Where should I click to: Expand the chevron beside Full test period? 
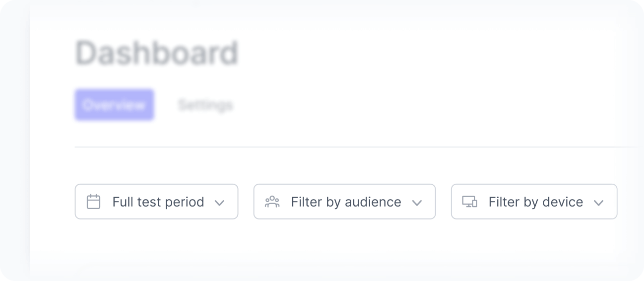point(219,203)
